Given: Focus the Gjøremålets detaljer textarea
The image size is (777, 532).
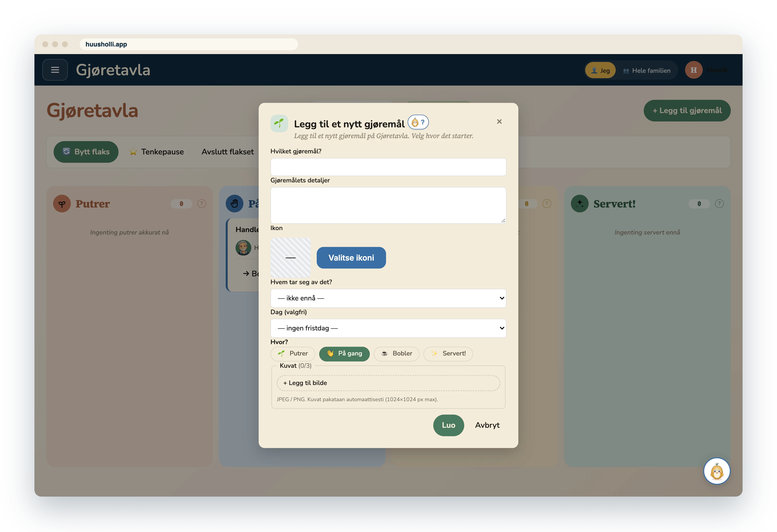Looking at the screenshot, I should click(x=388, y=205).
